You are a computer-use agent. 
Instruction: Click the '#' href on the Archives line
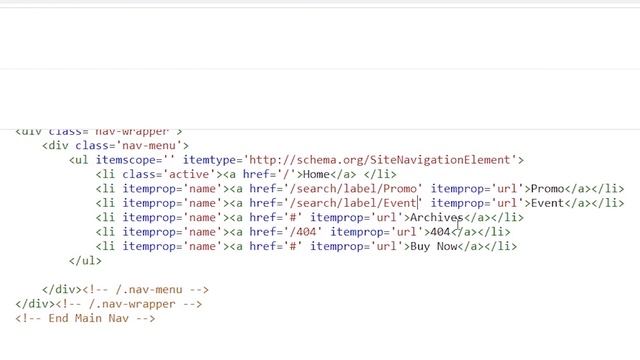pyautogui.click(x=293, y=218)
